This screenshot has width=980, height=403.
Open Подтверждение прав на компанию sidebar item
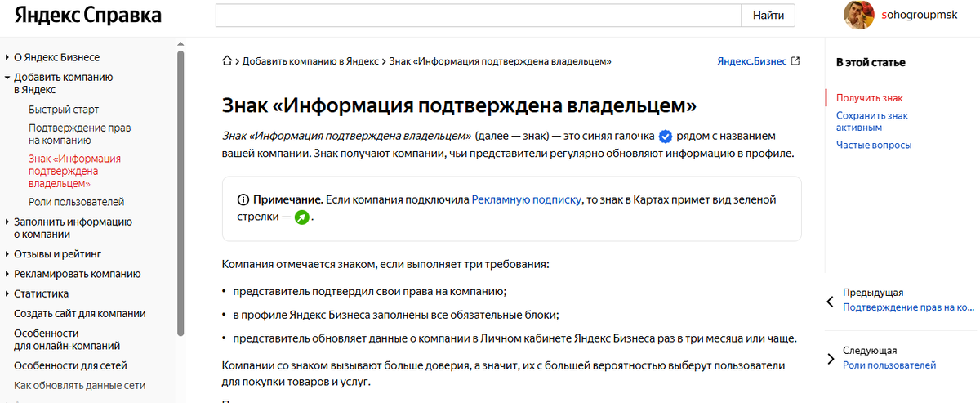coord(79,134)
